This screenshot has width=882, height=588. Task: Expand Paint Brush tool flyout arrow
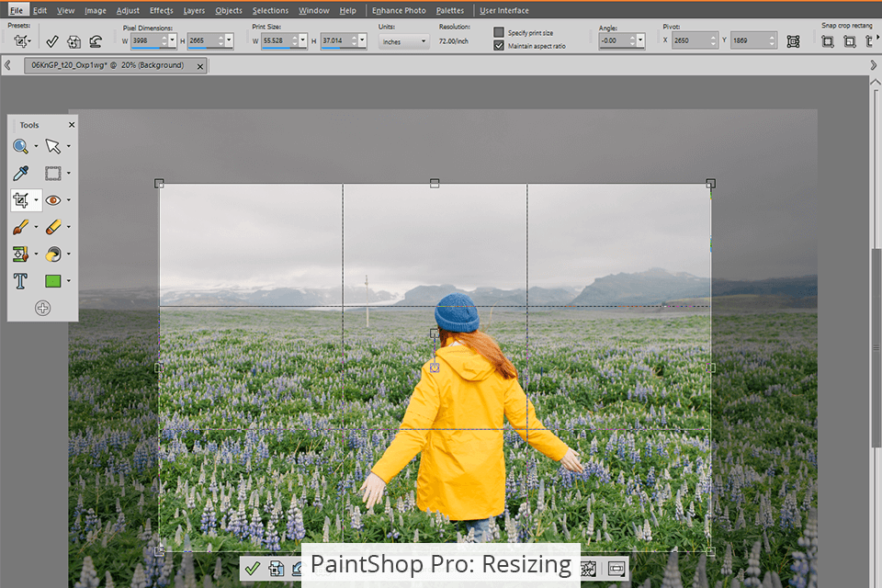point(36,227)
